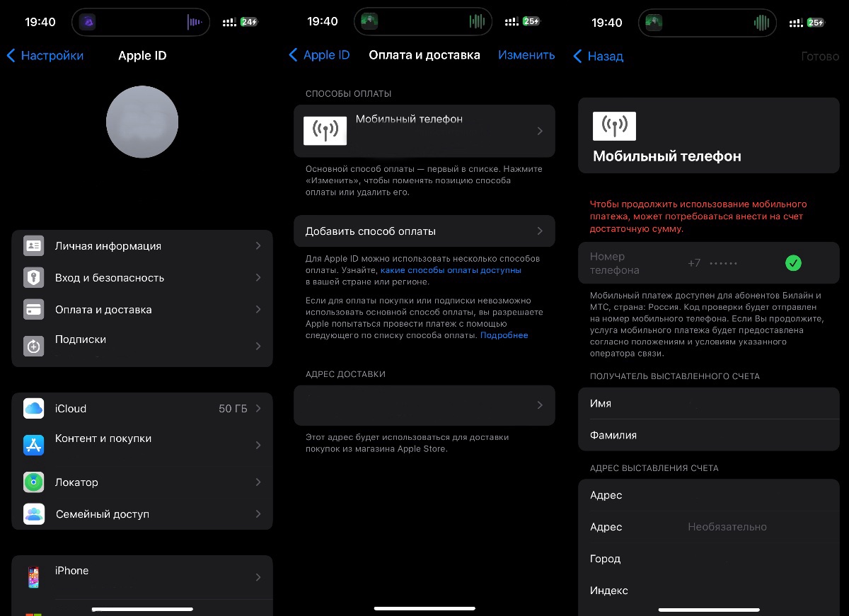Go back to Apple ID screen

pyautogui.click(x=319, y=55)
